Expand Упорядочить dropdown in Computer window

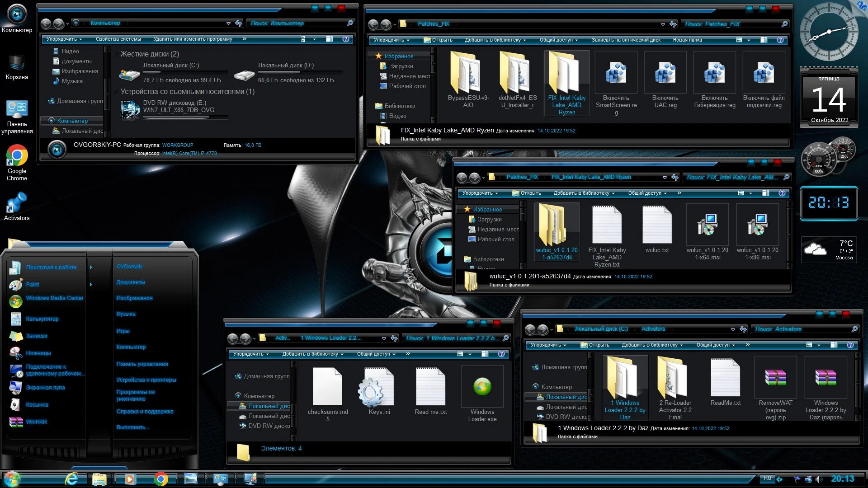click(x=64, y=39)
